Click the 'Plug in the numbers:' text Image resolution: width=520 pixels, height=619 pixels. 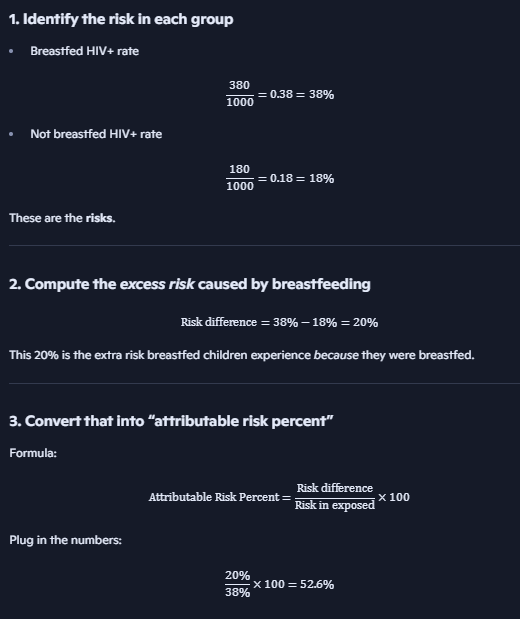65,540
